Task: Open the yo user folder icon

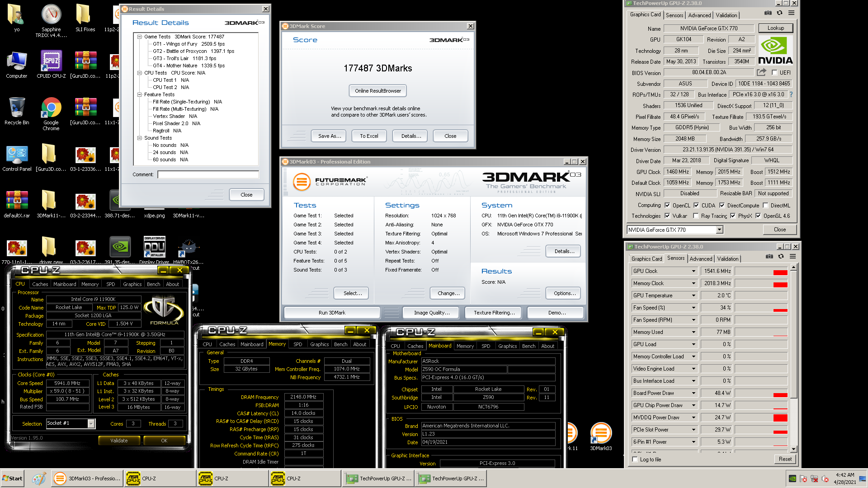Action: click(x=17, y=18)
